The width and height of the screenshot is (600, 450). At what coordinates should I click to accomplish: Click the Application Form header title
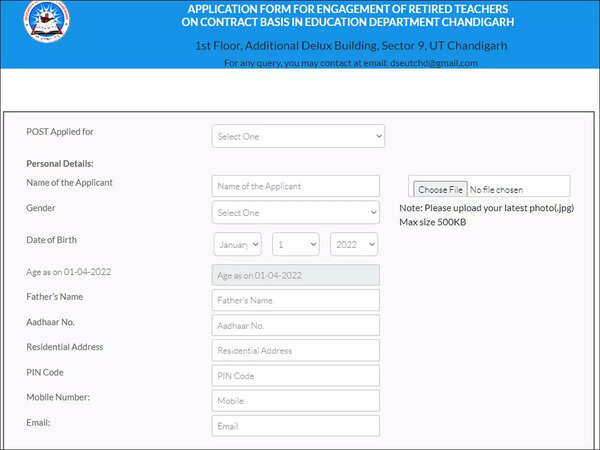pyautogui.click(x=347, y=15)
